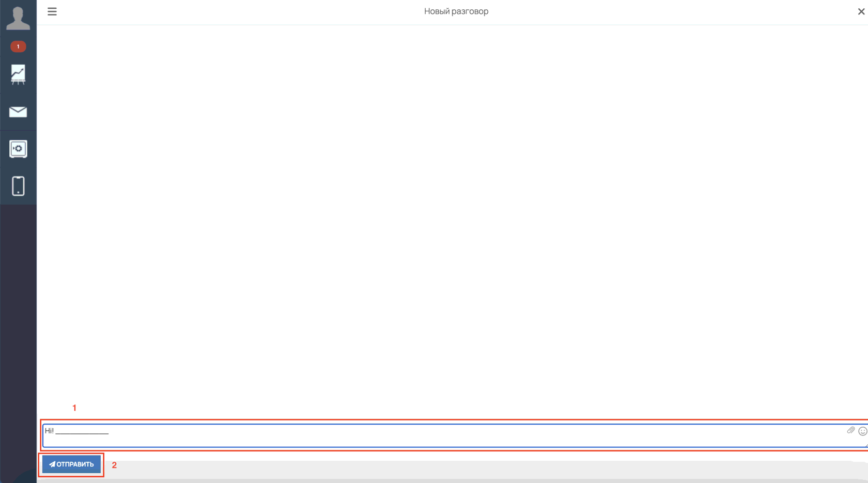Image resolution: width=868 pixels, height=483 pixels.
Task: Toggle the hamburger menu at top left
Action: click(52, 11)
